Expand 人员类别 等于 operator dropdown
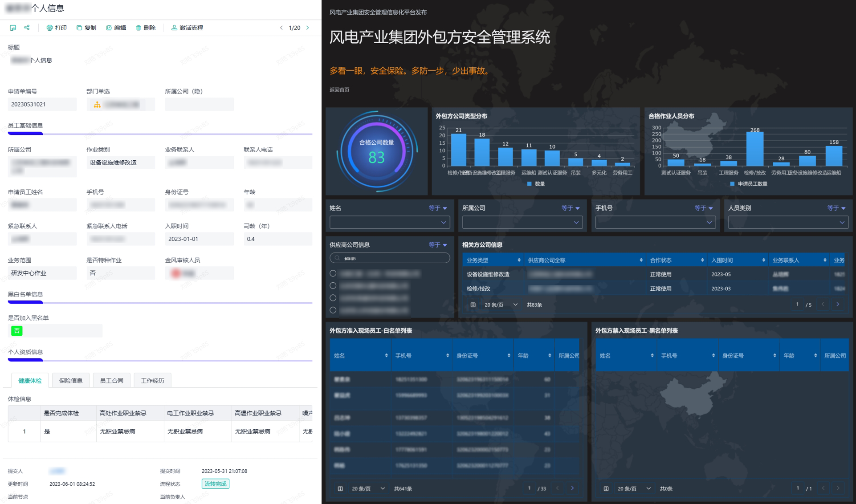This screenshot has height=504, width=856. [x=836, y=208]
